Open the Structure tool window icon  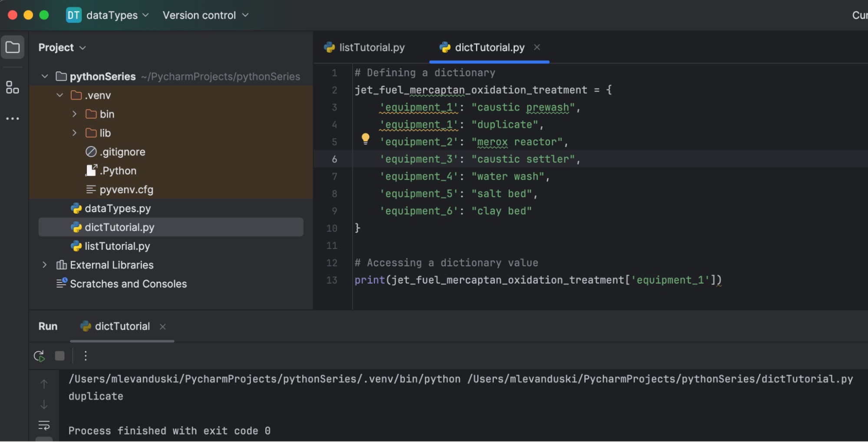13,87
